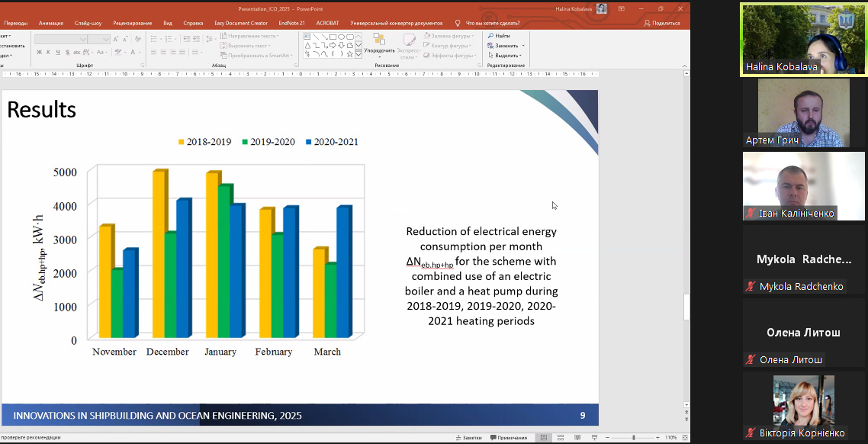Expand the shapes gallery more arrow
The height and width of the screenshot is (444, 868).
359,54
